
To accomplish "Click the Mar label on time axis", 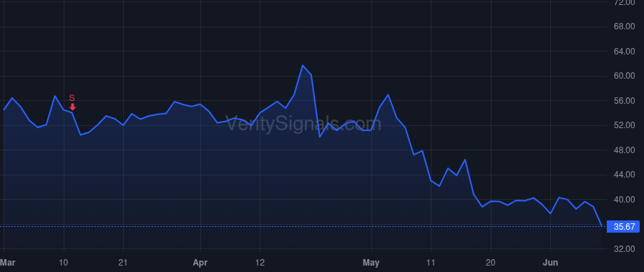I will (x=6, y=263).
